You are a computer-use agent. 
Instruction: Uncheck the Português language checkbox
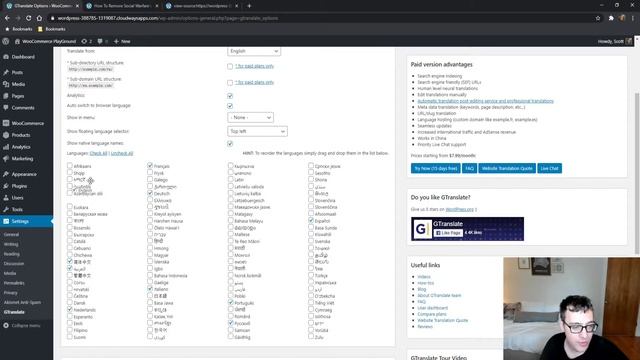point(231,302)
